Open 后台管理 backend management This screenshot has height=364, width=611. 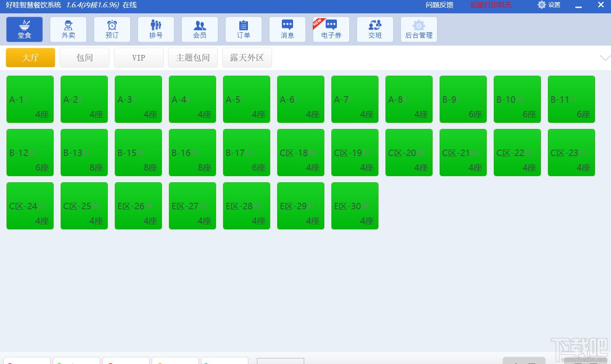(419, 29)
